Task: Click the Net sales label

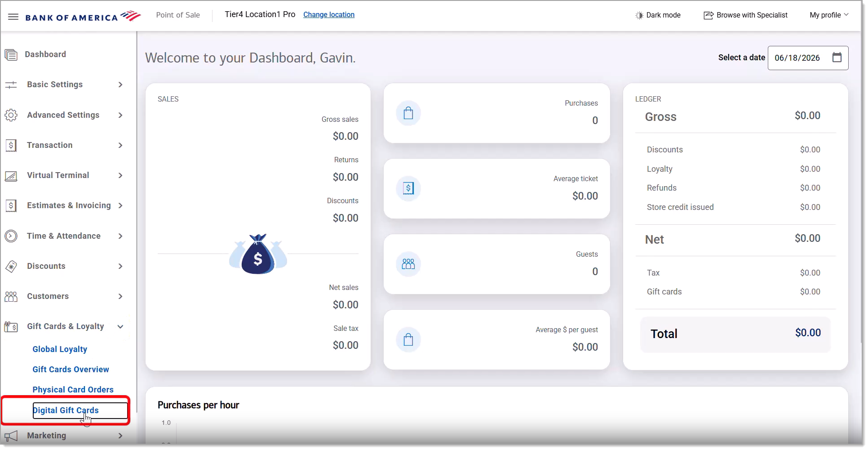Action: click(x=344, y=288)
